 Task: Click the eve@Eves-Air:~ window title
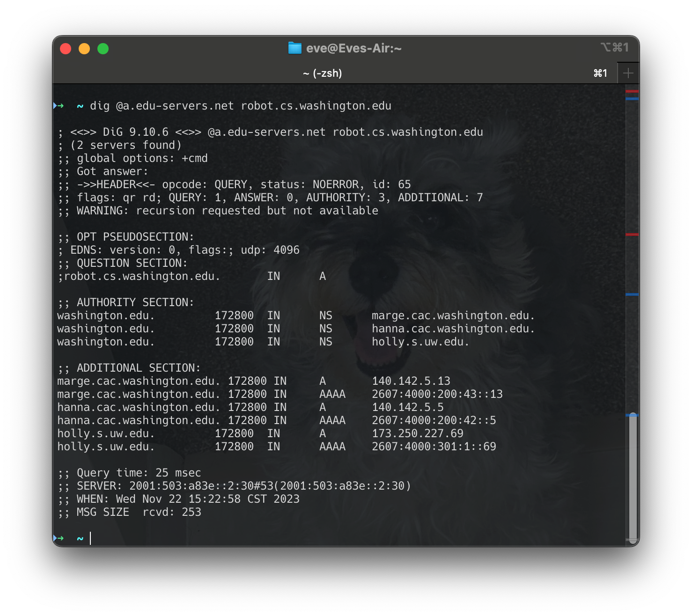coord(354,48)
